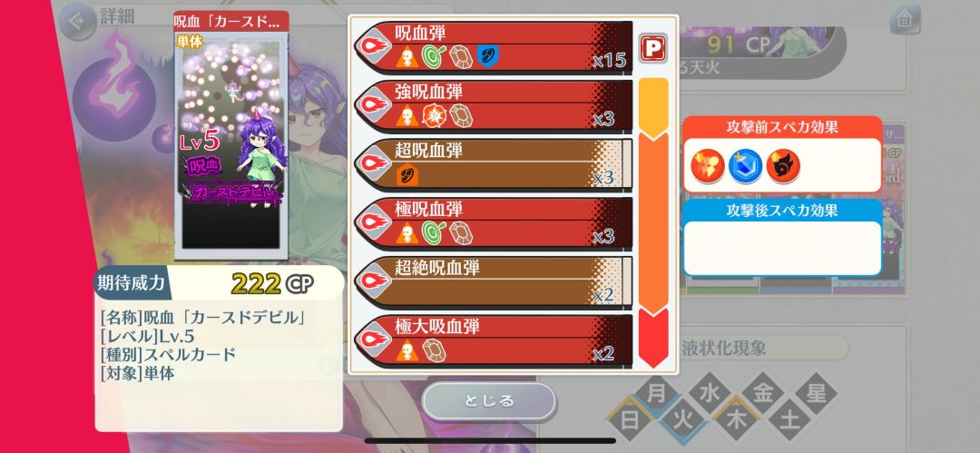980x453 pixels.
Task: Close the dialog with とじる button
Action: [489, 400]
